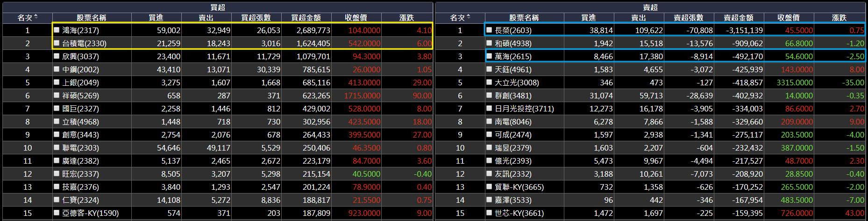868x221 pixels.
Task: Tick the 瑞昱(2379) checkbox
Action: click(489, 147)
